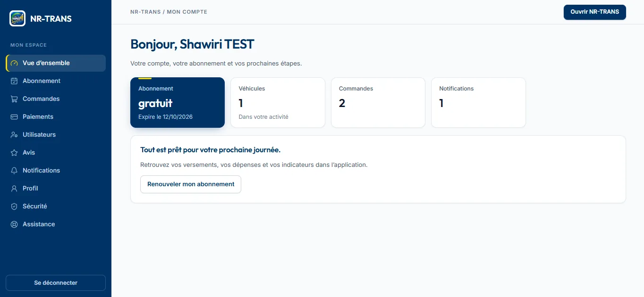Click the heading Bonjour, Shawiri TEST
Screen dimensions: 644x297
(x=192, y=44)
